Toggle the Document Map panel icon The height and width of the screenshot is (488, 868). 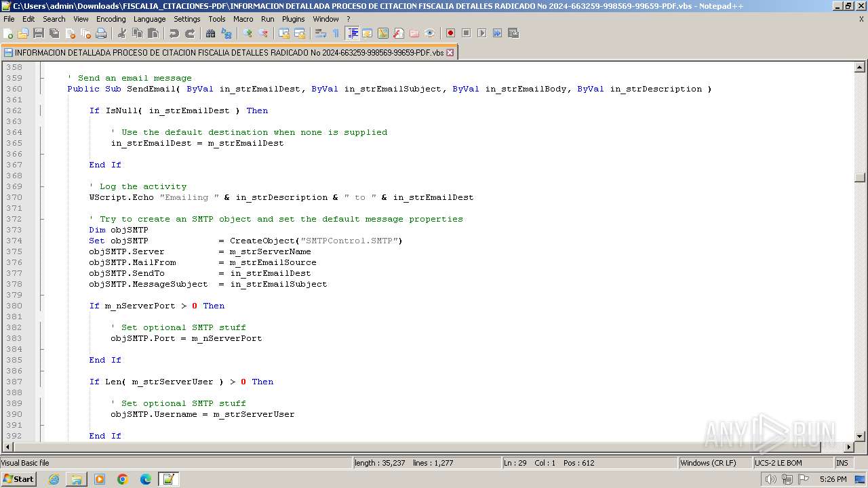[383, 33]
